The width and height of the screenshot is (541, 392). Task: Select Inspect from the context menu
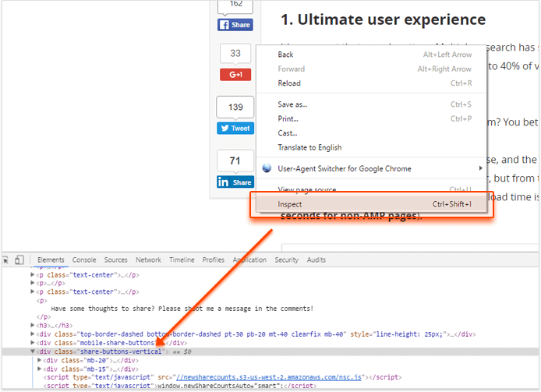371,204
